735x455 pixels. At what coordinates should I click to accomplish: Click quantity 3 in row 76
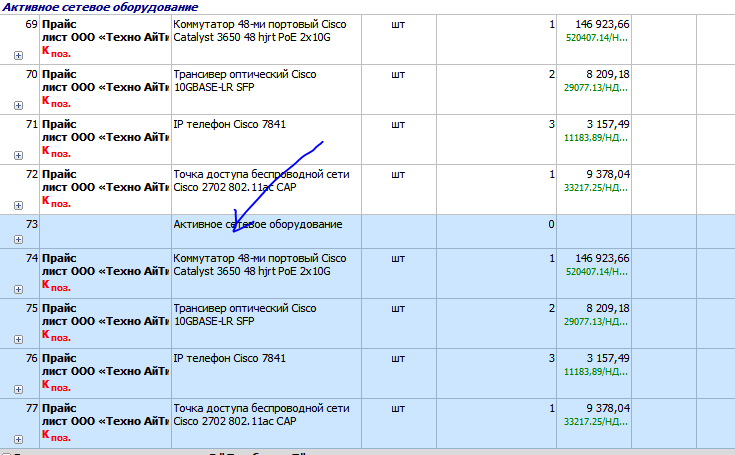[552, 358]
